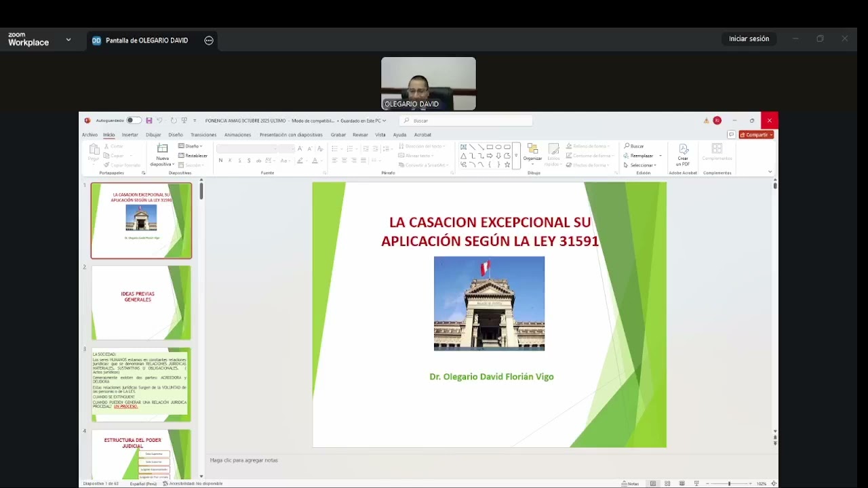Select the text box shape in shapes gallery
Image resolution: width=868 pixels, height=488 pixels.
point(463,147)
